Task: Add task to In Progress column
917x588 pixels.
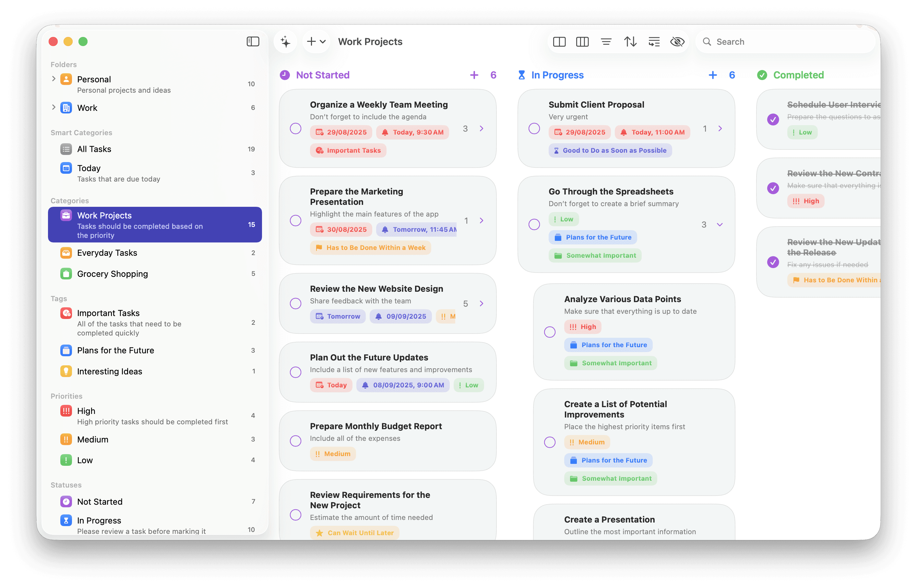Action: coord(712,75)
